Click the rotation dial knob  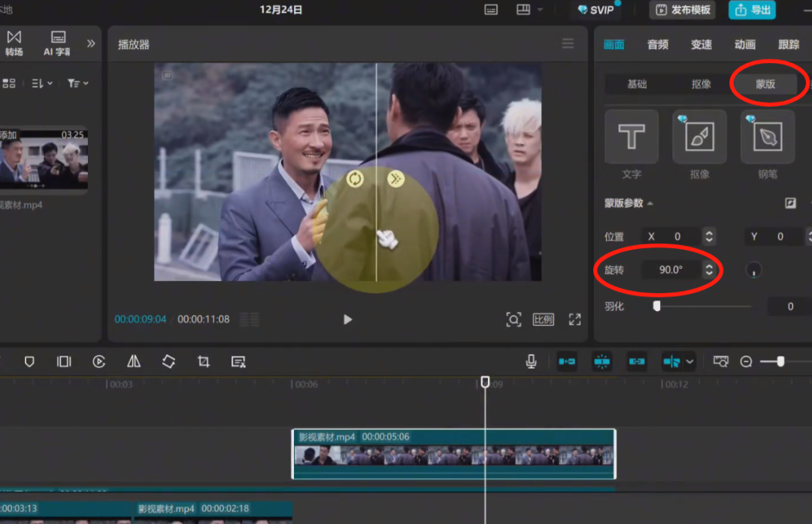click(x=753, y=271)
